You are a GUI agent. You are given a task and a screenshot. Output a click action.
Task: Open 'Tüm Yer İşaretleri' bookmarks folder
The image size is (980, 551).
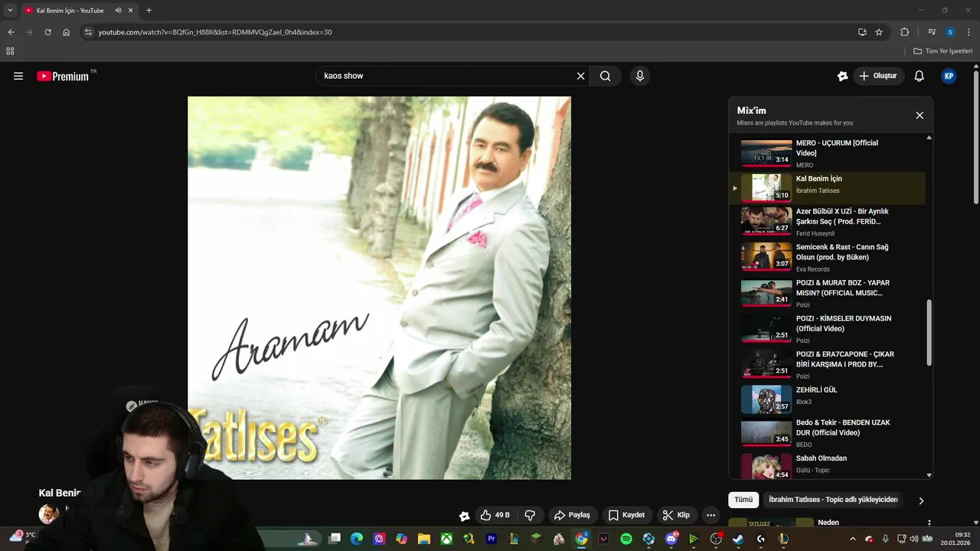pos(943,51)
